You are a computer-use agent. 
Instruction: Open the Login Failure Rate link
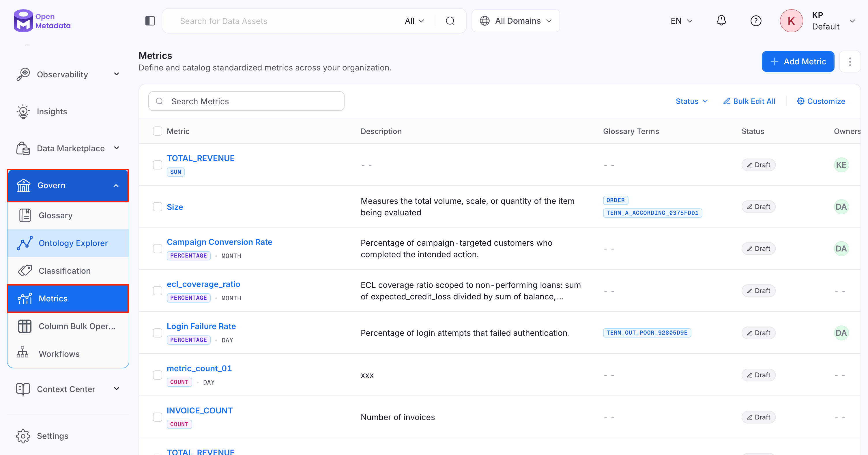click(x=201, y=326)
